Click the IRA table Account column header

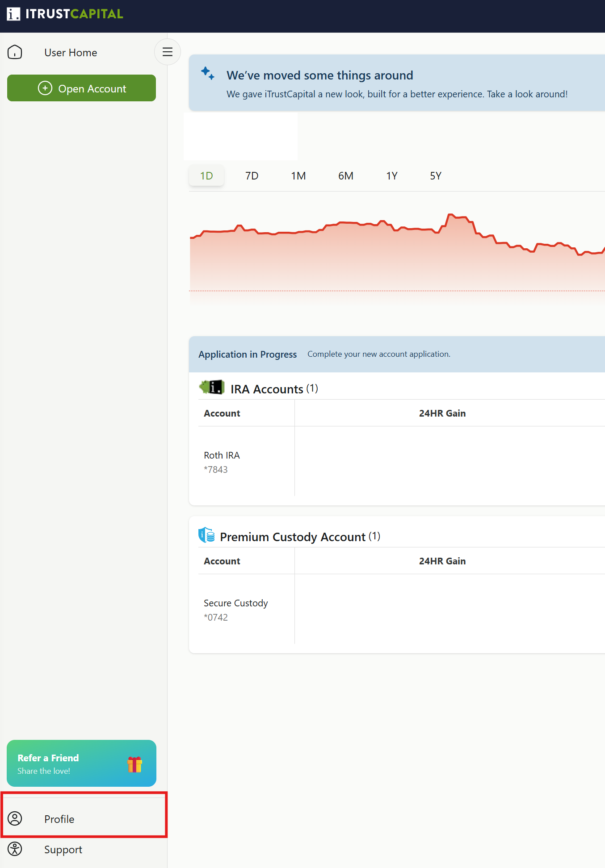[x=222, y=413]
